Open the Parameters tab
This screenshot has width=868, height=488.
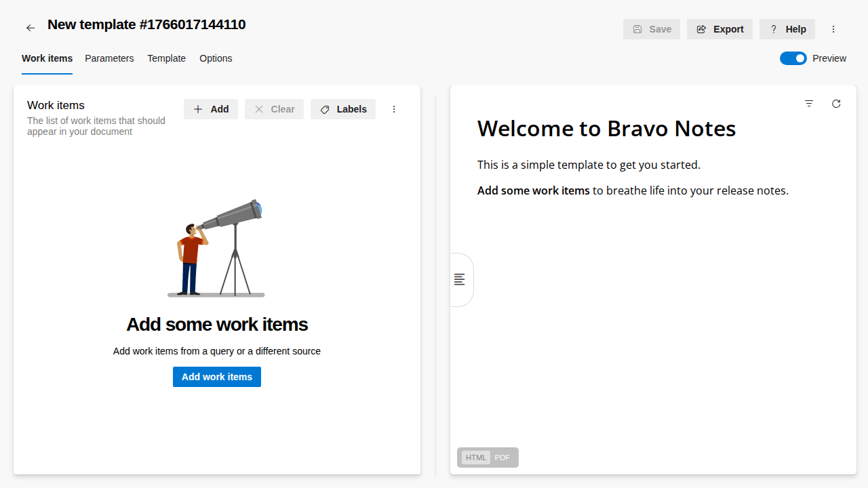tap(109, 58)
